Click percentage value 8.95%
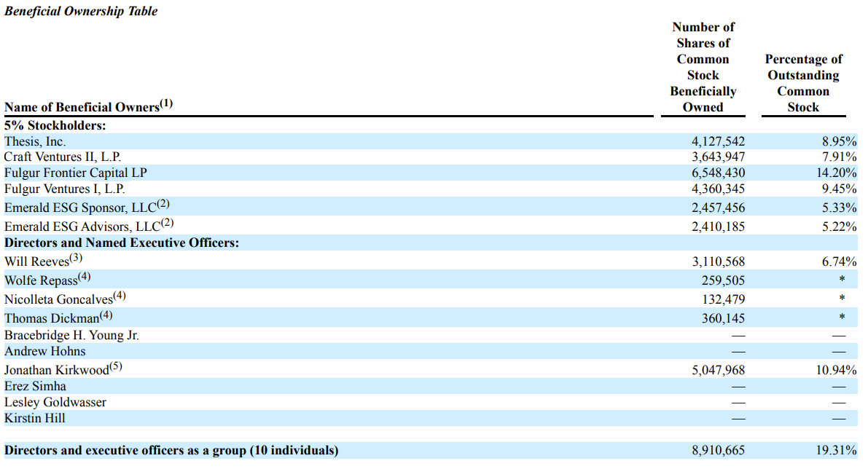 click(x=840, y=141)
